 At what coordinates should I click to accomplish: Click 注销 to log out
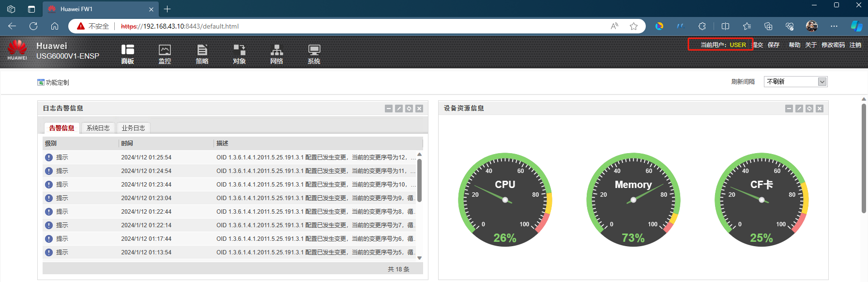855,45
